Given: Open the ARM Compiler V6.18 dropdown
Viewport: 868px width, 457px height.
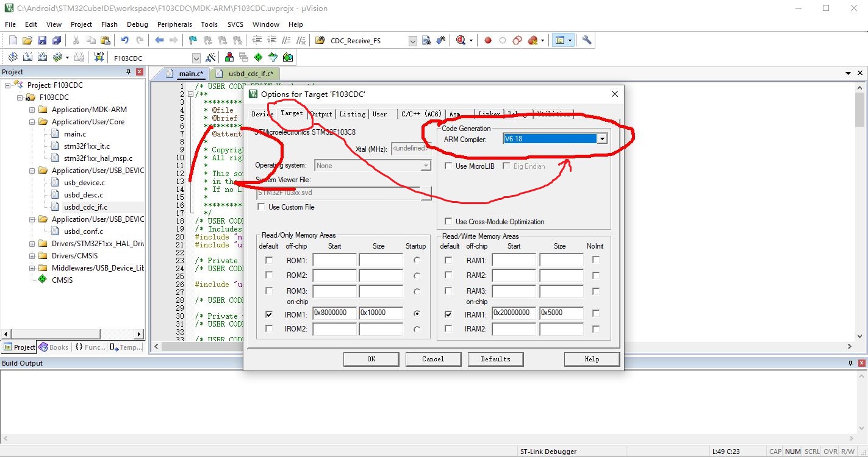Looking at the screenshot, I should [602, 139].
